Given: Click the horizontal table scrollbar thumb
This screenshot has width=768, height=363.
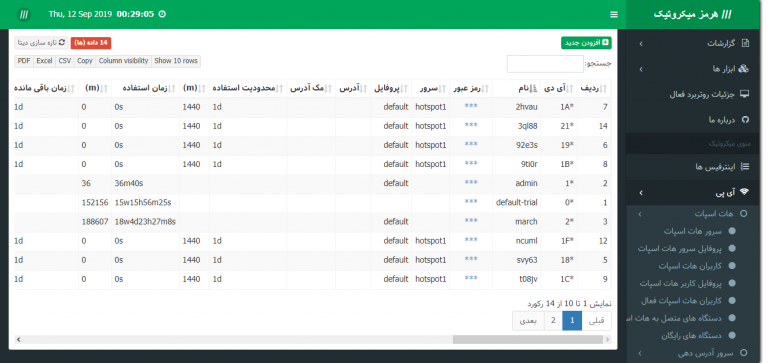Looking at the screenshot, I should coord(528,339).
